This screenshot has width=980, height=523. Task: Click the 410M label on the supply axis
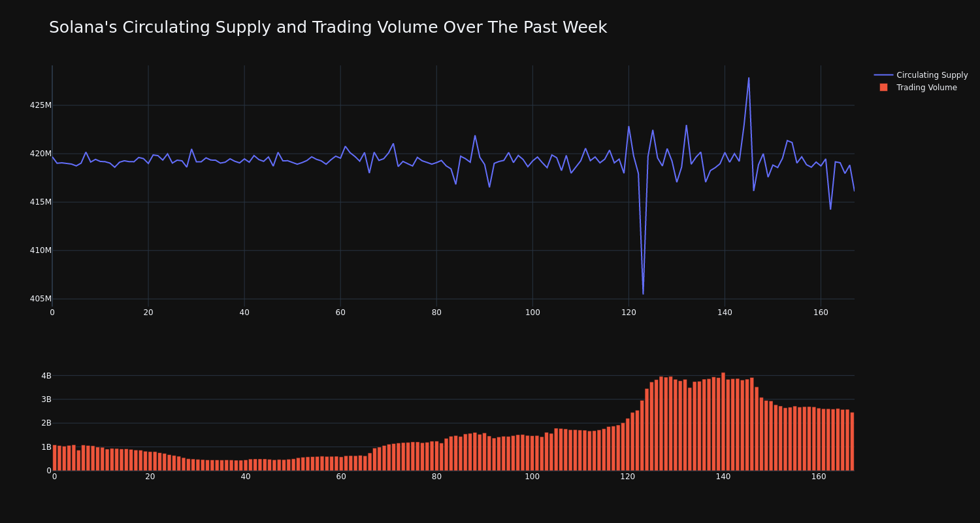click(41, 250)
